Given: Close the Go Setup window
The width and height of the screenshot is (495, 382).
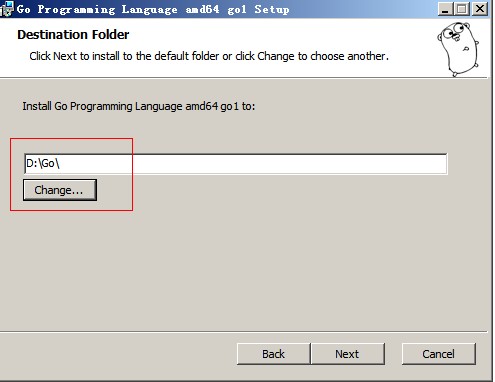Looking at the screenshot, I should coord(480,9).
